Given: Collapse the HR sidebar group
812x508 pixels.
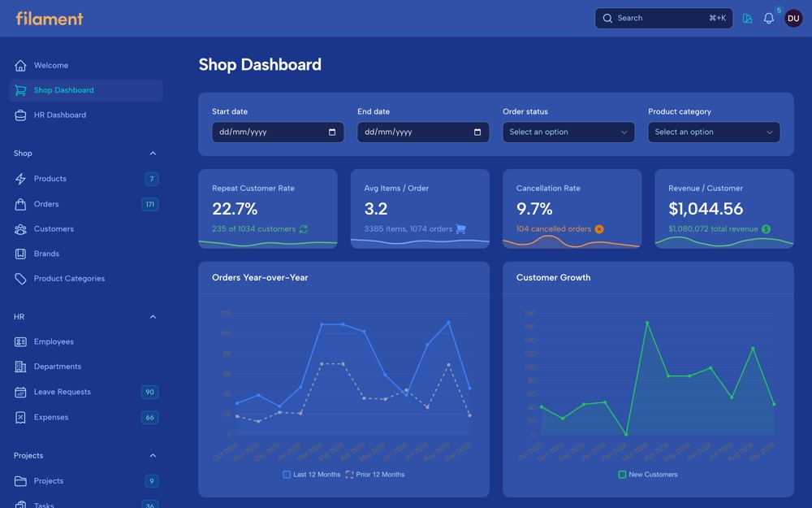Looking at the screenshot, I should click(x=153, y=317).
